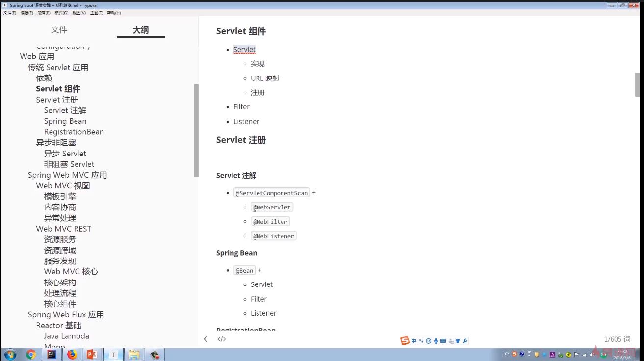Image resolution: width=644 pixels, height=361 pixels.
Task: Launch Google Chrome from the taskbar
Action: (x=31, y=354)
